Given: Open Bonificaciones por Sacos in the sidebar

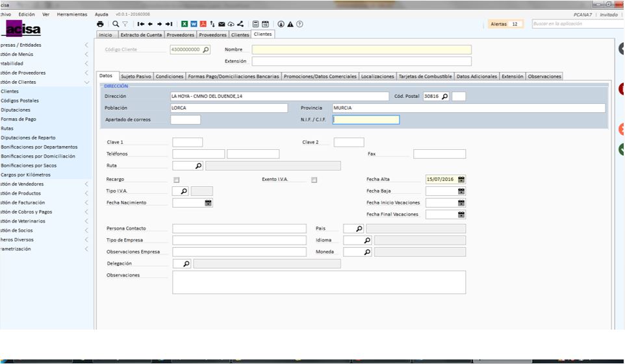Looking at the screenshot, I should tap(29, 165).
